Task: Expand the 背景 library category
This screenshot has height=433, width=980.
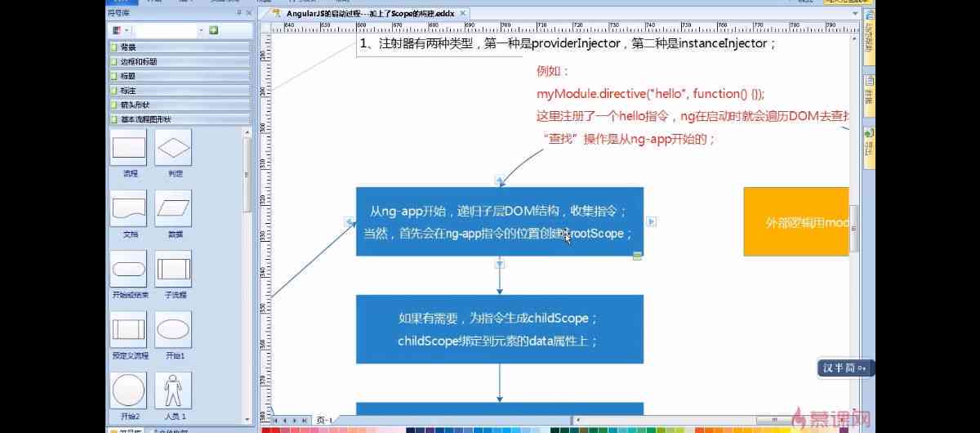Action: tap(180, 47)
